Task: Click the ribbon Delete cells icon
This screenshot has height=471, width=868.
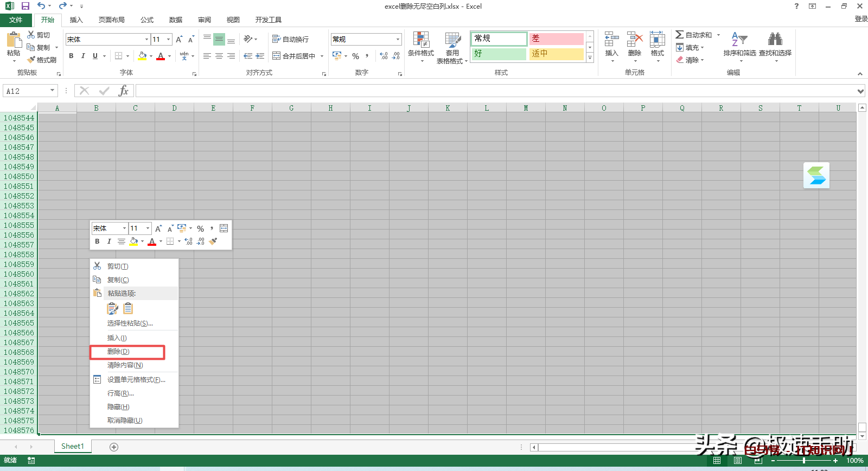Action: point(634,43)
